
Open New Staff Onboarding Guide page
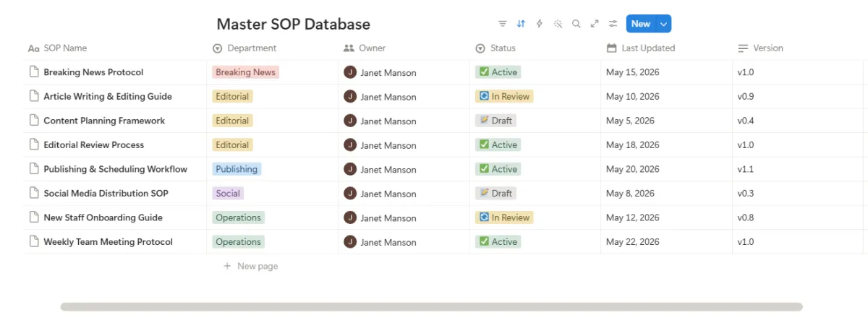coord(103,217)
